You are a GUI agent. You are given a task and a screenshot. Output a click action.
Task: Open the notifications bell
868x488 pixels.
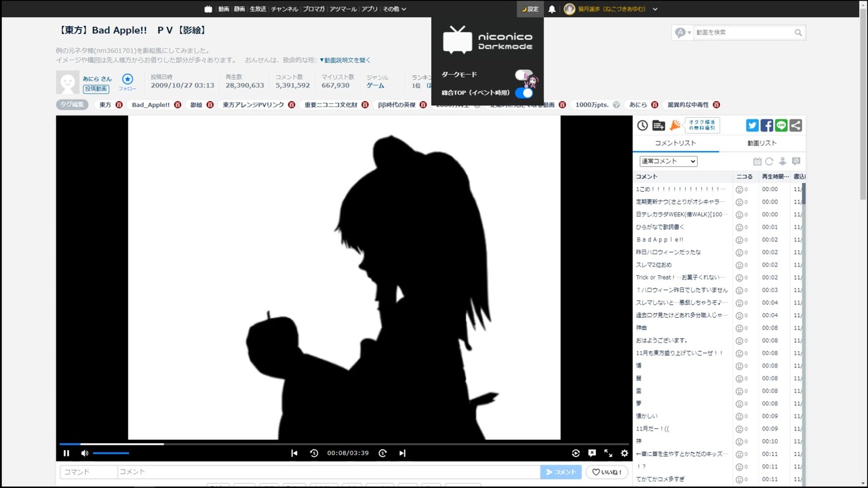pos(552,9)
